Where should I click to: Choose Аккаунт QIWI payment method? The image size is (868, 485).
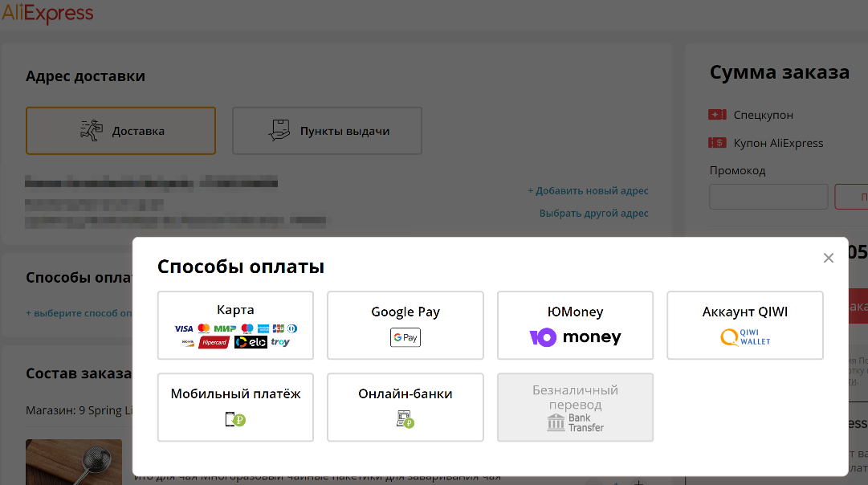coord(745,325)
